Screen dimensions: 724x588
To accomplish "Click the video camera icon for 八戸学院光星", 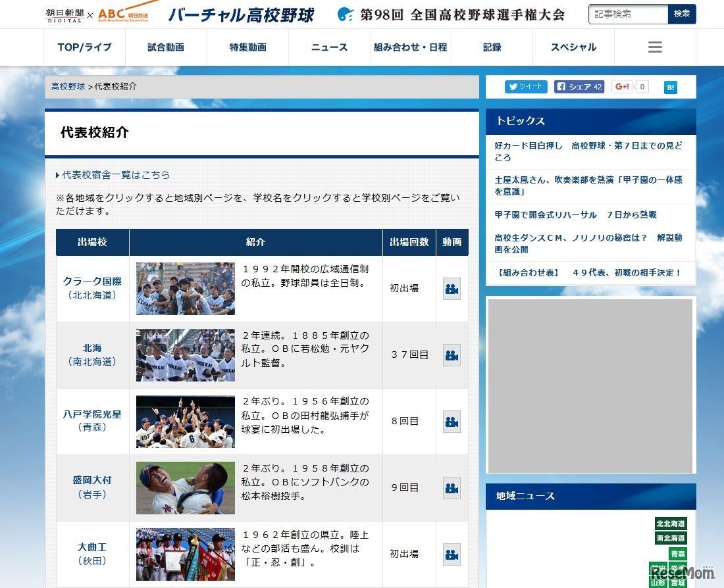I will [452, 422].
